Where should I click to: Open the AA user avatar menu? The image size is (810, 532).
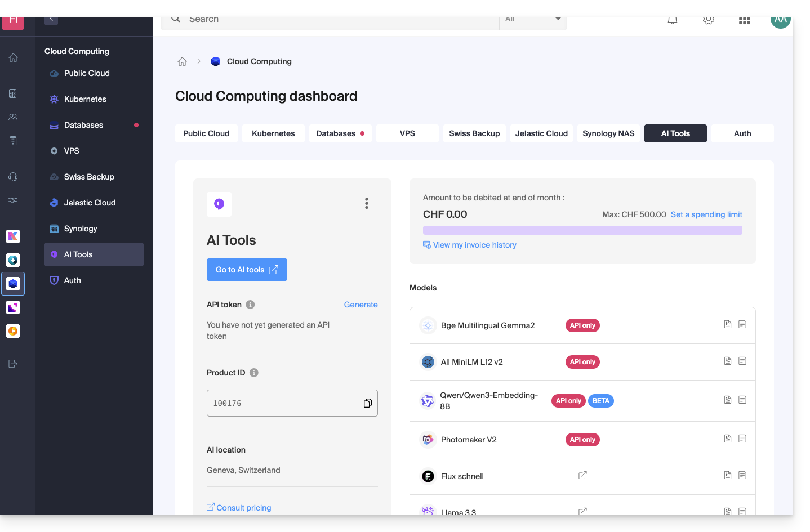pos(780,20)
